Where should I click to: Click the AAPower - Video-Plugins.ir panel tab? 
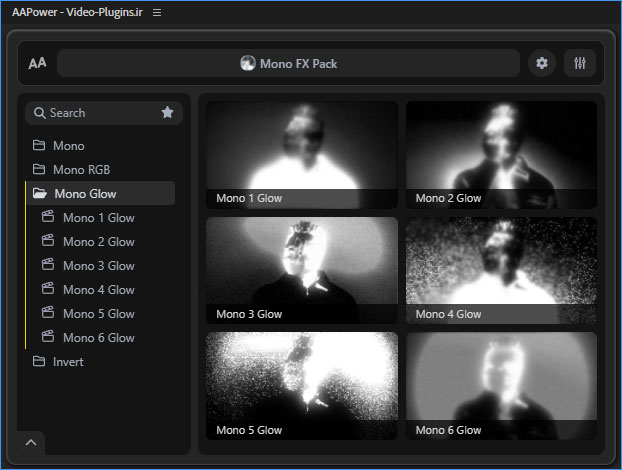point(77,12)
